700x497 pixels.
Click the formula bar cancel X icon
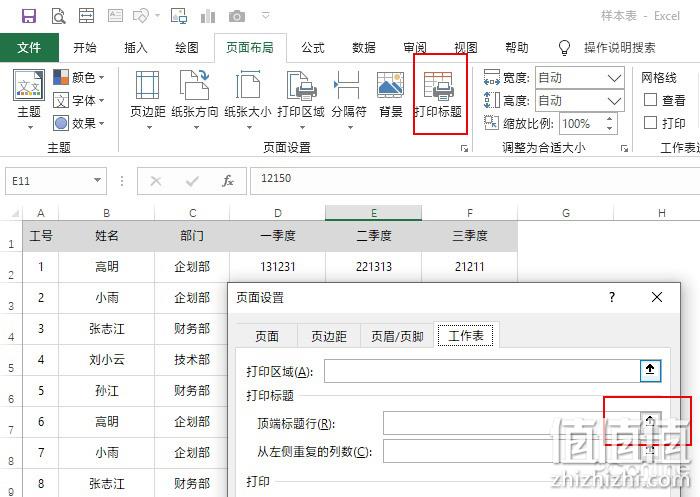(x=156, y=181)
